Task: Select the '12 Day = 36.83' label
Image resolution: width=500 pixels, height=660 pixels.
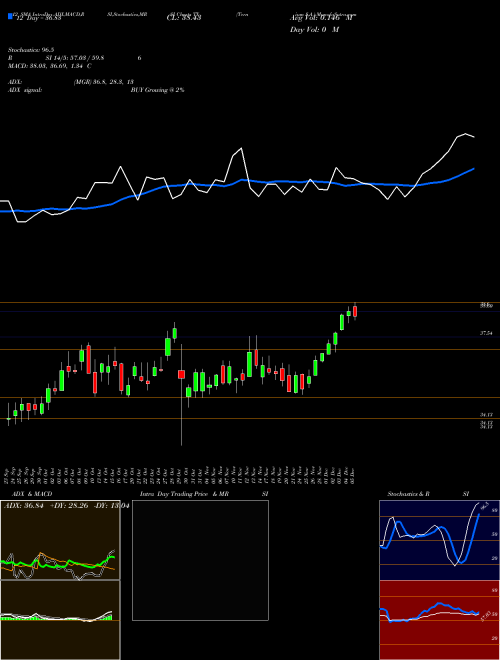Action: click(x=38, y=18)
